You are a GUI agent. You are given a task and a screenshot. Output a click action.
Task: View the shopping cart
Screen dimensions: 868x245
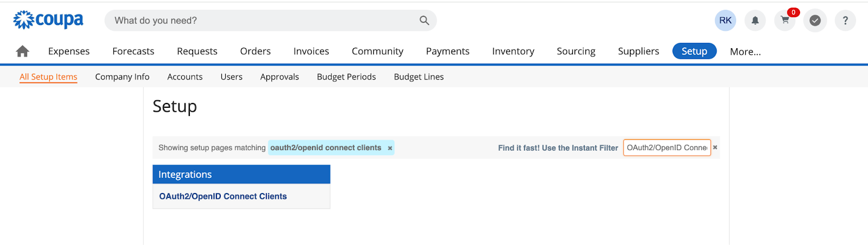click(x=785, y=21)
